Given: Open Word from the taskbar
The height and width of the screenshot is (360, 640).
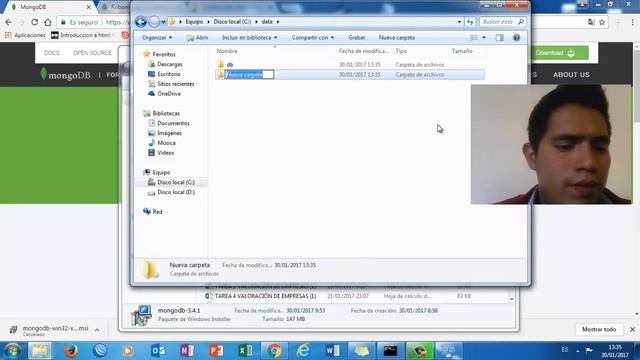Looking at the screenshot, I should point(332,351).
